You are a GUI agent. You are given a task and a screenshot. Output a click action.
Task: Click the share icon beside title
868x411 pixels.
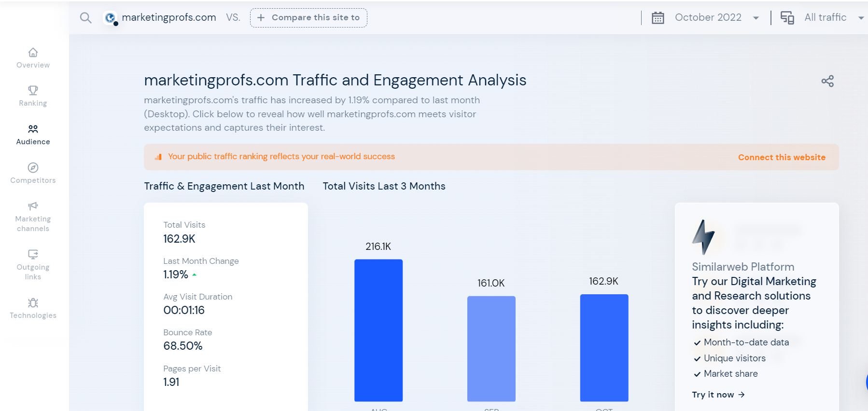pyautogui.click(x=827, y=81)
